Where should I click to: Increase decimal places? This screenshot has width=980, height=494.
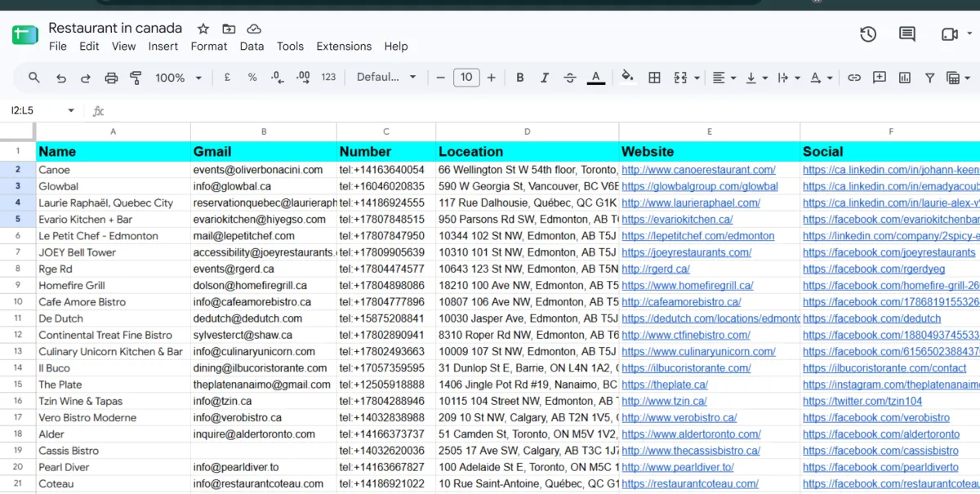[x=303, y=78]
